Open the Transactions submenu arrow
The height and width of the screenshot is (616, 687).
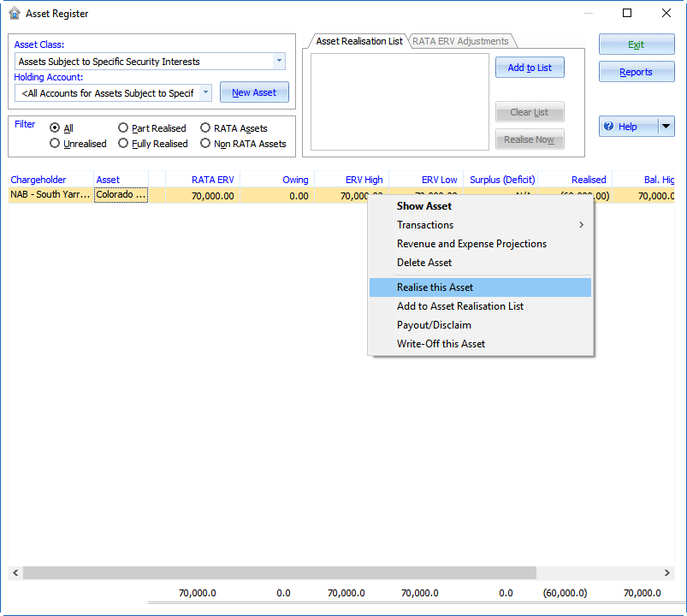pos(581,225)
